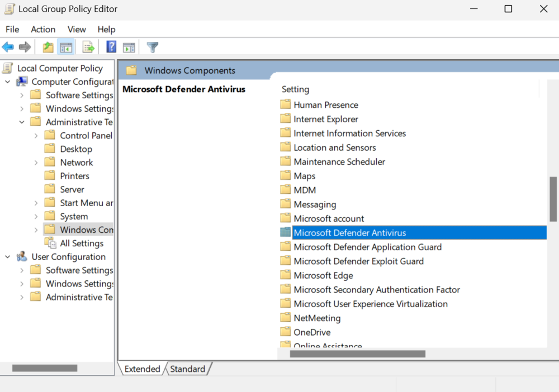The width and height of the screenshot is (559, 392).
Task: Go up one level with folder icon
Action: point(48,47)
